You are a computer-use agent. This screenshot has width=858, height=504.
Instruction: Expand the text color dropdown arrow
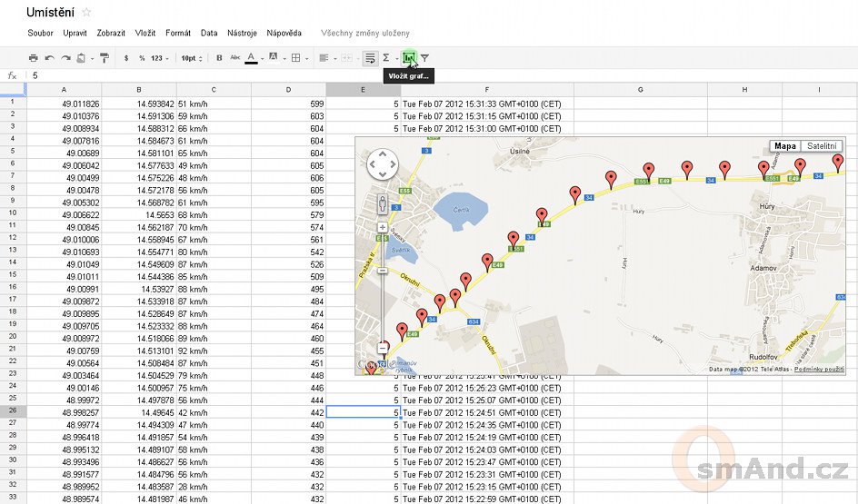[x=262, y=58]
